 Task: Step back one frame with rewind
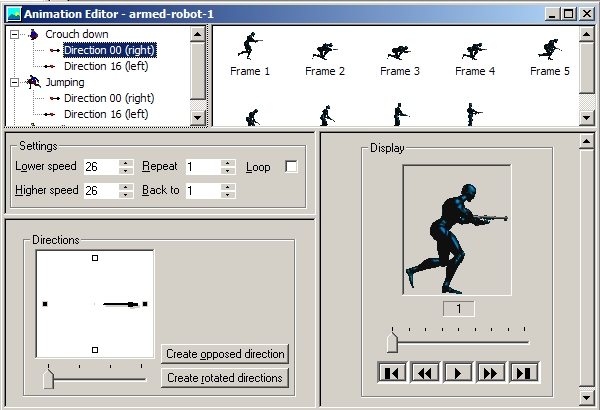425,372
